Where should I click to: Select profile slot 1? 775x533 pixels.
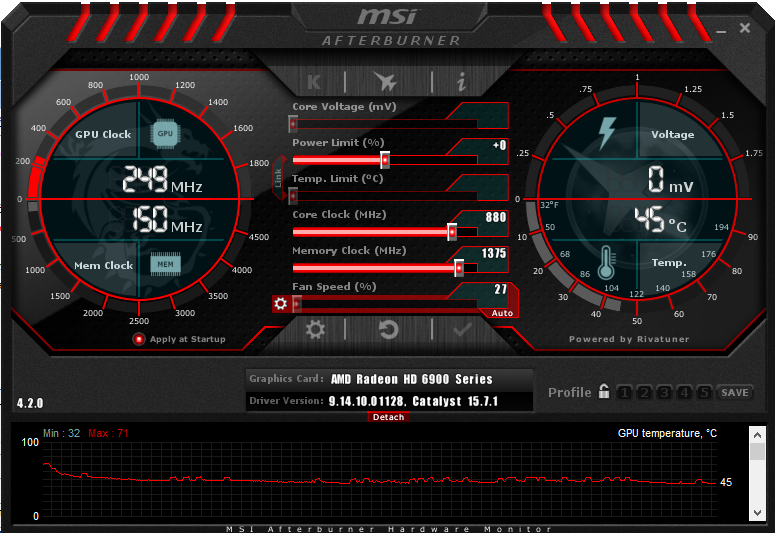pyautogui.click(x=624, y=393)
